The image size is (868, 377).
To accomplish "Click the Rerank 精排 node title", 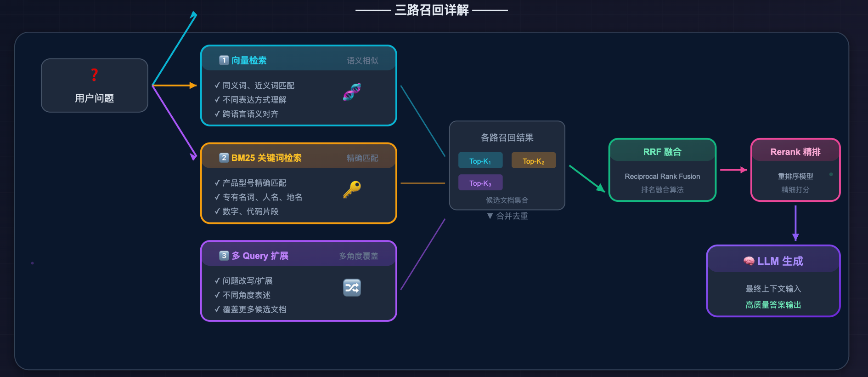I will coord(795,152).
